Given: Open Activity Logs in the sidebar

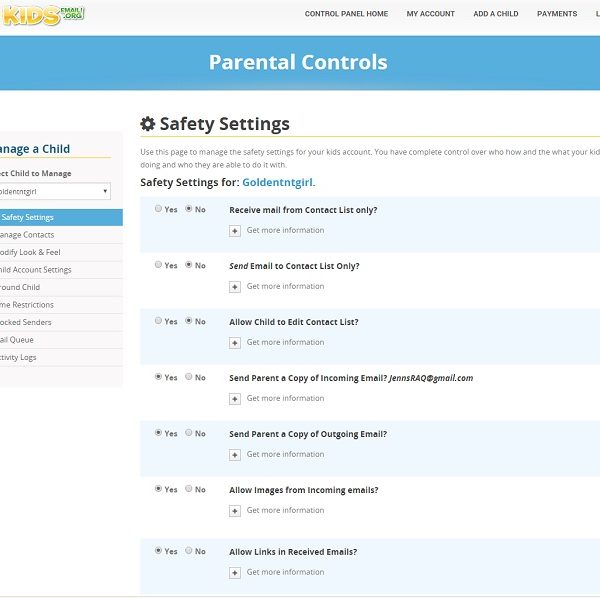Looking at the screenshot, I should (x=61, y=357).
